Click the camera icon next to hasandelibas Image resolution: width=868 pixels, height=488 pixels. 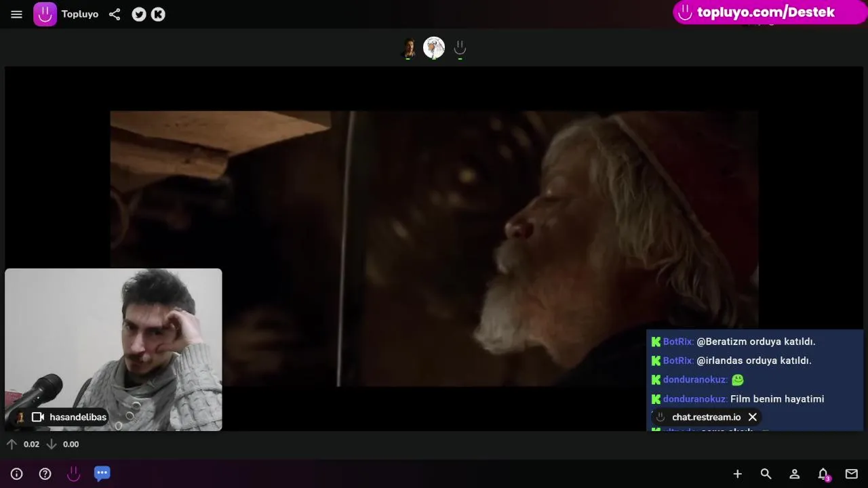[x=38, y=417]
